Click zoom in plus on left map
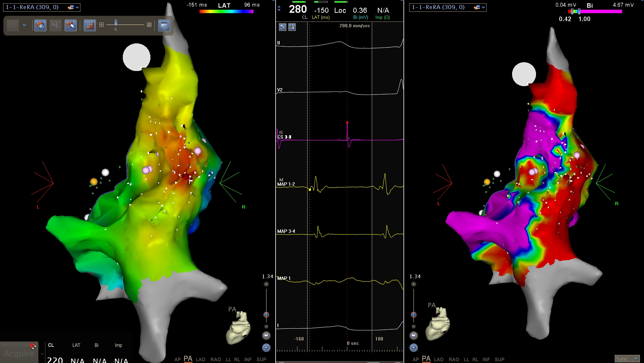Image resolution: width=644 pixels, height=363 pixels. pos(266,284)
